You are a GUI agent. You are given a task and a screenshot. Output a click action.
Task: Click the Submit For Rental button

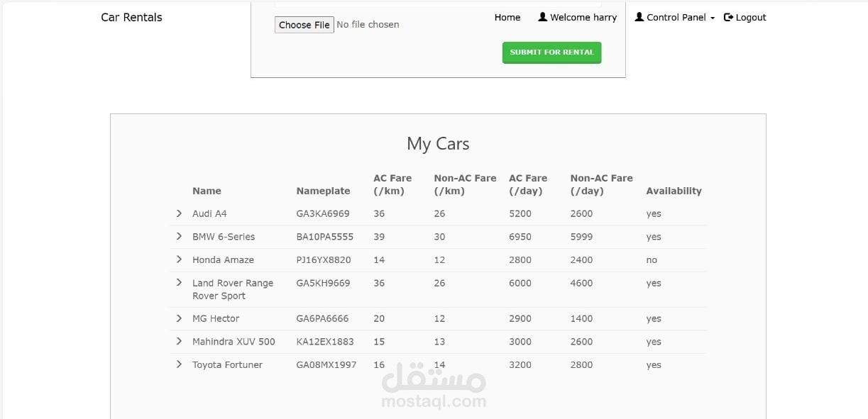[x=551, y=52]
